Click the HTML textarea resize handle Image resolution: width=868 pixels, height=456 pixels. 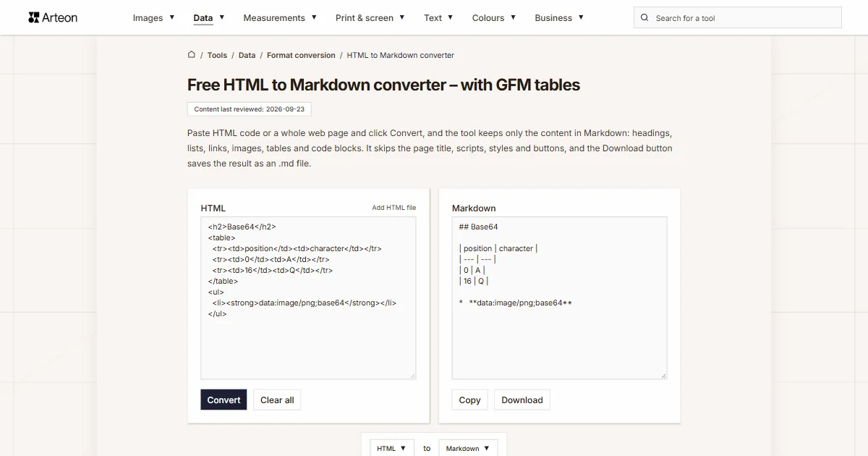[413, 376]
